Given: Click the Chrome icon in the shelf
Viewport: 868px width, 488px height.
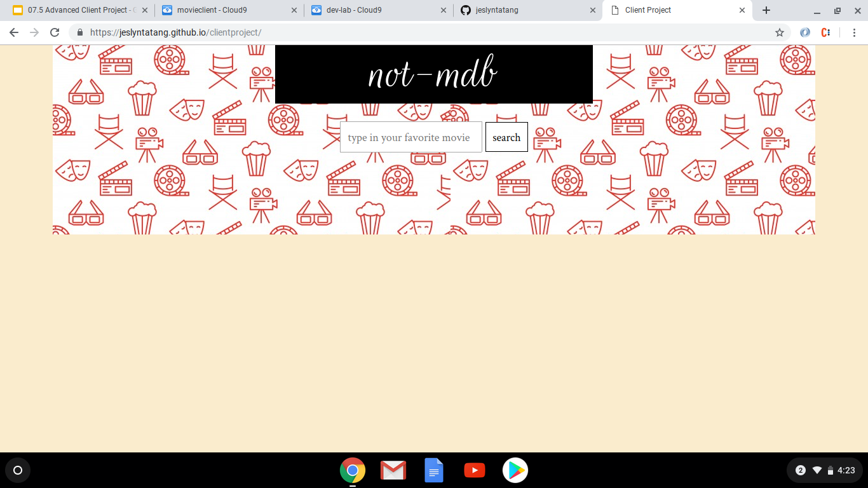Looking at the screenshot, I should coord(353,470).
